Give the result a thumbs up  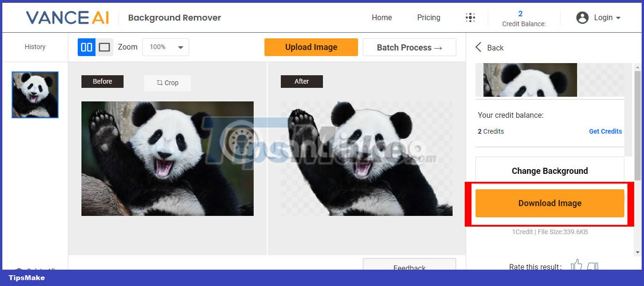(x=576, y=265)
